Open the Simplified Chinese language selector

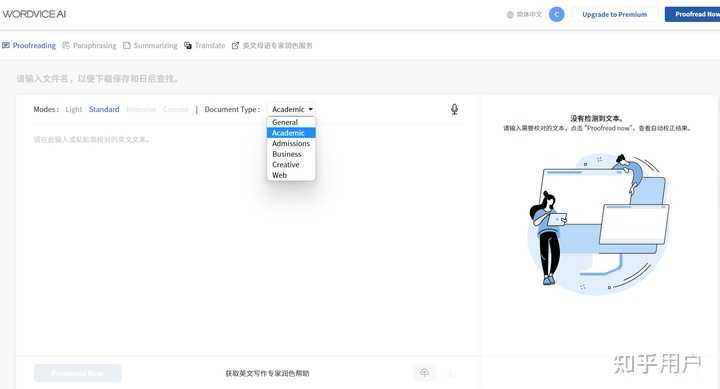(x=524, y=15)
